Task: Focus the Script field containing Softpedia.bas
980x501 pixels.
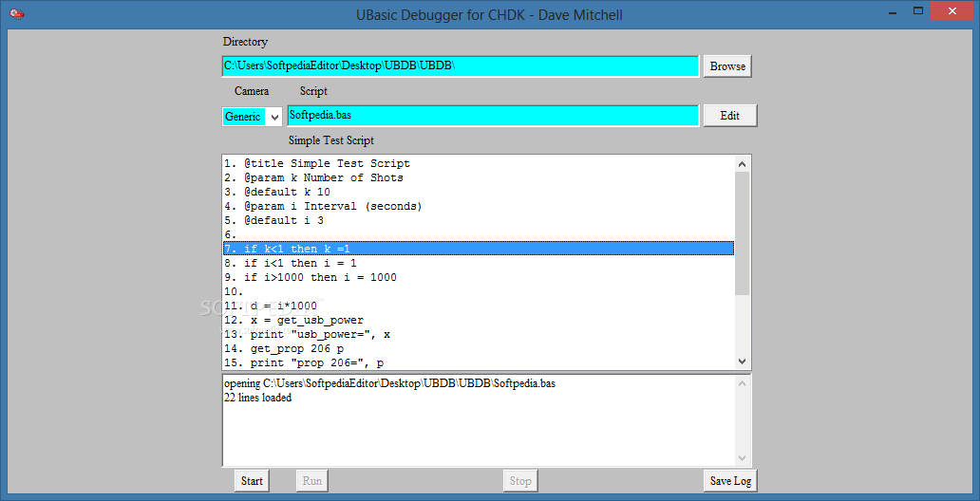Action: pyautogui.click(x=493, y=116)
